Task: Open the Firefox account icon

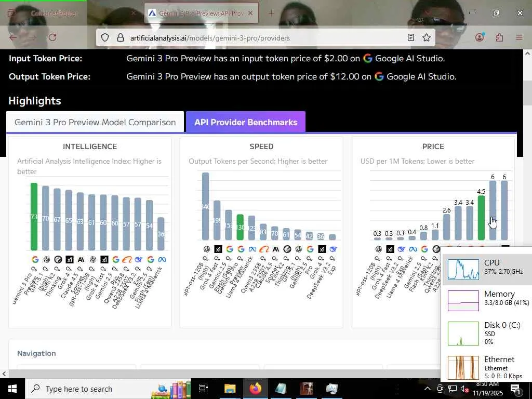Action: (480, 37)
